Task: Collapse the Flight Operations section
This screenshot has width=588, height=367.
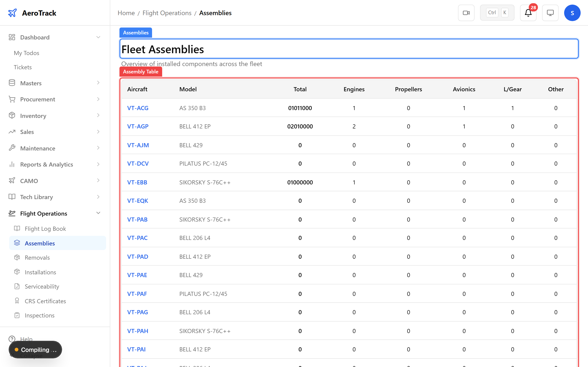Action: tap(98, 213)
